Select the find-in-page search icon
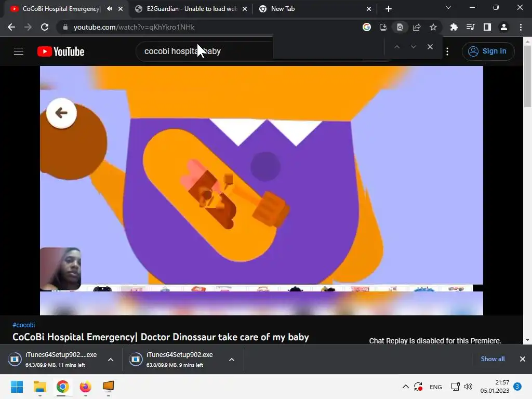 [400, 27]
